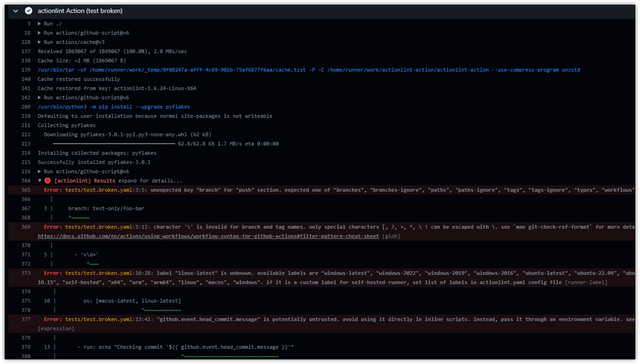Viewport: 640px width, 364px height.
Task: Click the red error dot beside [actionlint] Results
Action: click(48, 181)
